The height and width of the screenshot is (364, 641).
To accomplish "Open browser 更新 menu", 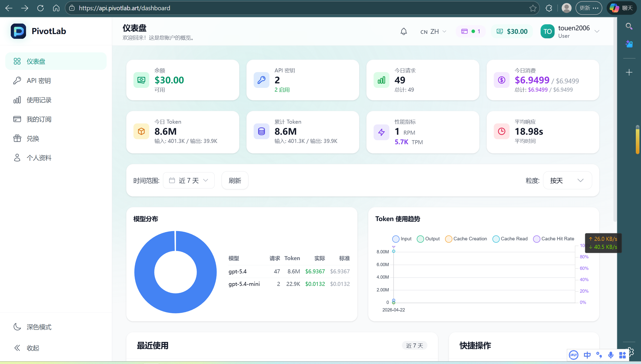I will tap(589, 8).
